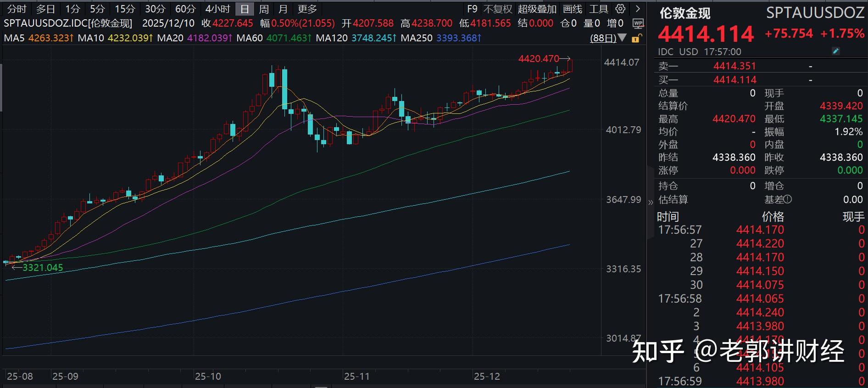Click the tick price 4414.075

point(760,285)
